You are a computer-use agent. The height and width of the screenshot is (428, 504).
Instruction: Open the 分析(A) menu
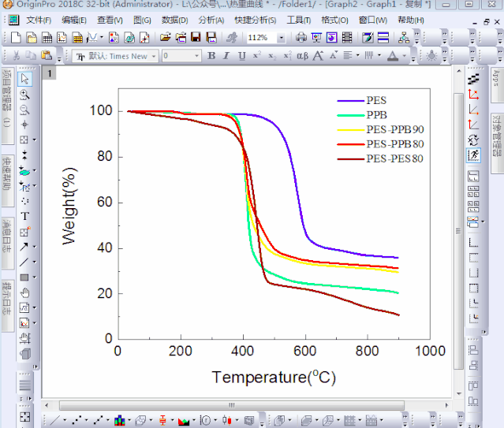(x=211, y=20)
